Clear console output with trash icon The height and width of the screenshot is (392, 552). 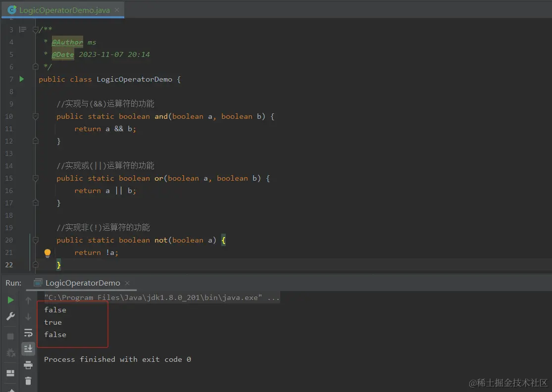28,381
